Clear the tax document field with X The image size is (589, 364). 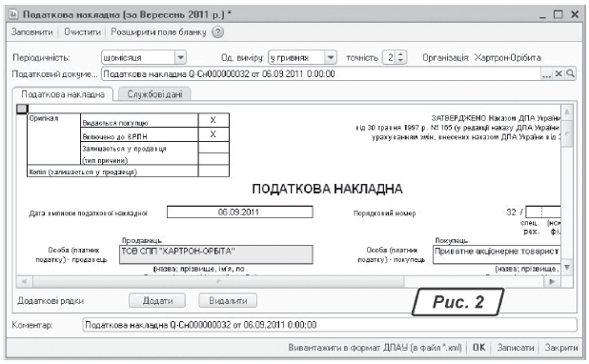(x=559, y=74)
